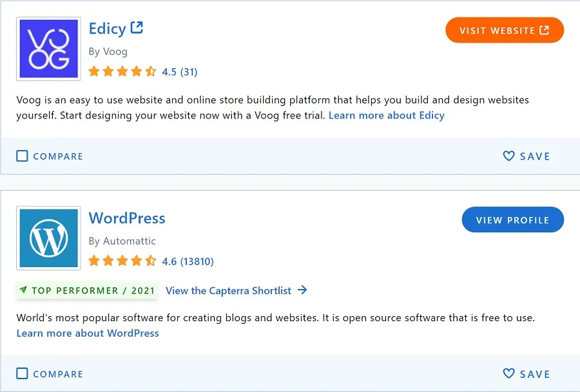Viewport: 580px width, 392px height.
Task: Click the View Profile button for WordPress
Action: (513, 220)
